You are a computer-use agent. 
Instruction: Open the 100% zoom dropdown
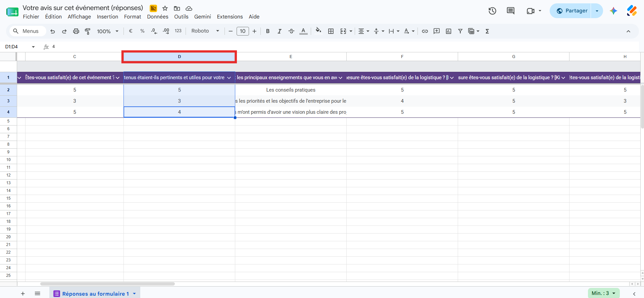coord(108,31)
